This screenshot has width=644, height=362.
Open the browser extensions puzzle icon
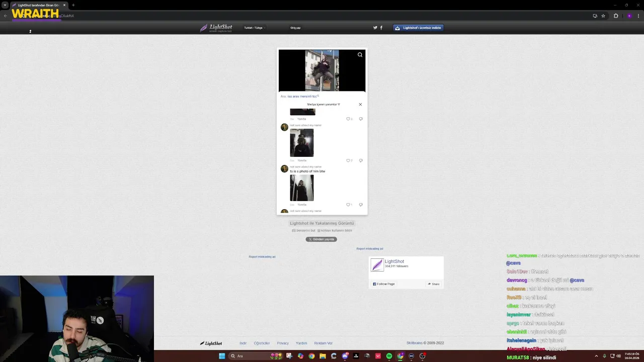[x=616, y=16]
